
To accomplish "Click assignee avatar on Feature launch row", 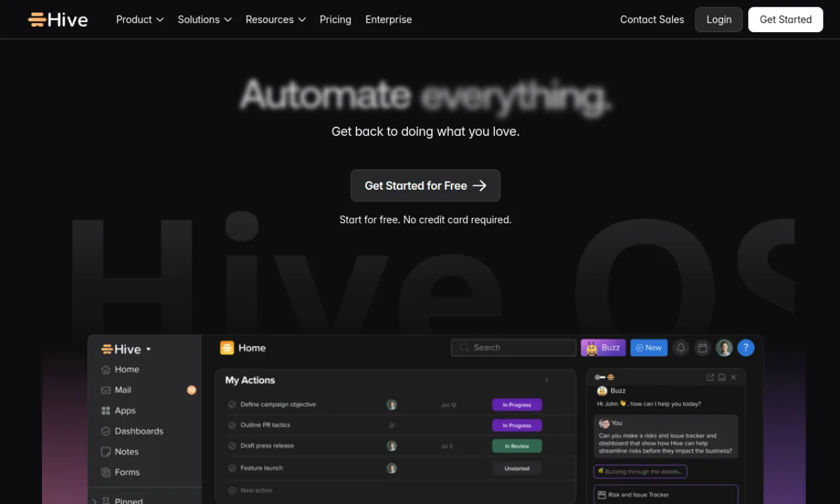I will (392, 469).
